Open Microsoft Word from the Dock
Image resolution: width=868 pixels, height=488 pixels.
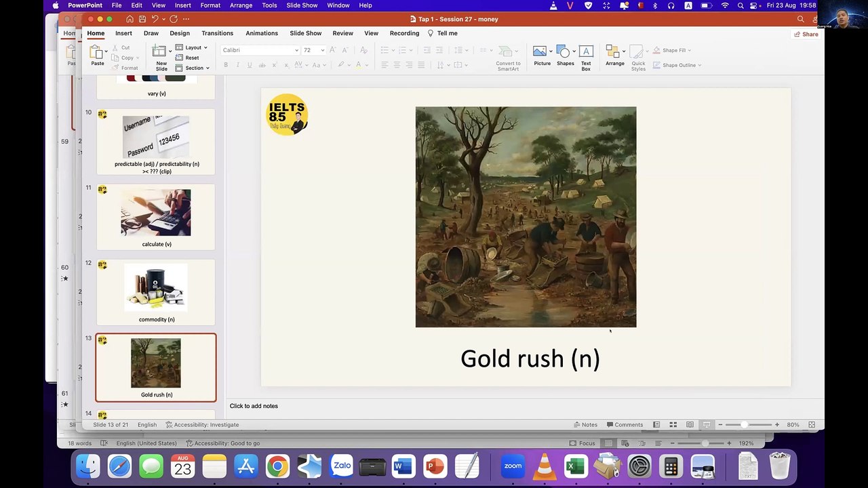403,466
